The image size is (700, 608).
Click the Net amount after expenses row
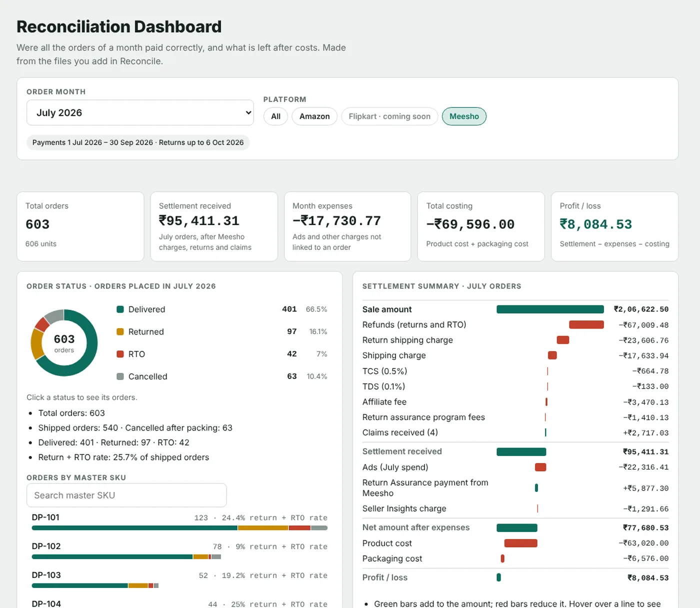(515, 527)
